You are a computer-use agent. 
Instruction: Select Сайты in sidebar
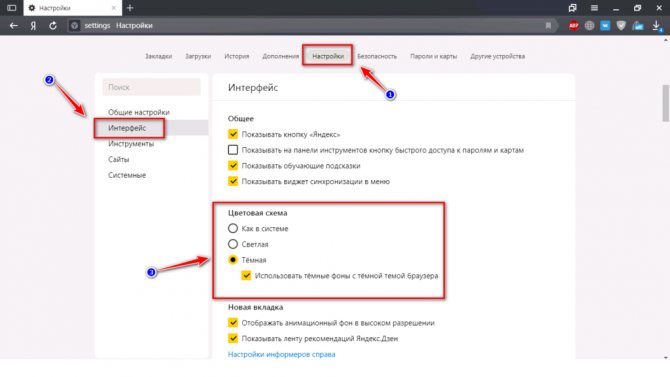click(118, 159)
